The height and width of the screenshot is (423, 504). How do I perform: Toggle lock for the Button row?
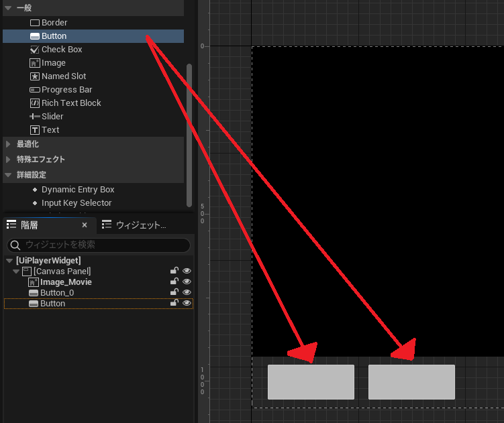pyautogui.click(x=174, y=302)
